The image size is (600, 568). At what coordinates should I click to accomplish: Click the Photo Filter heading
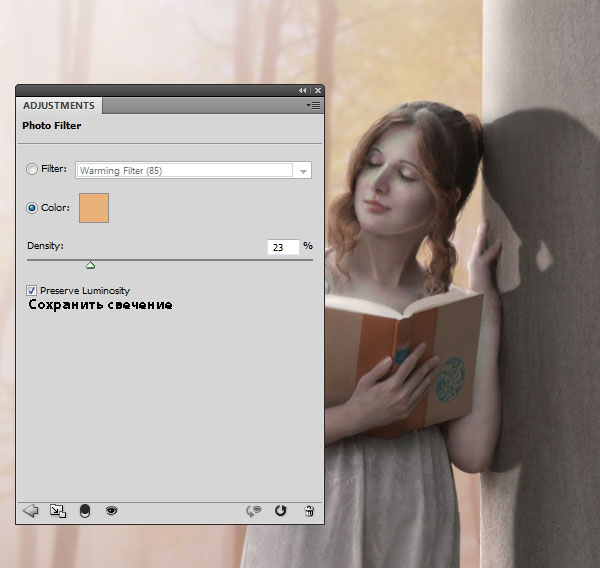coord(52,126)
